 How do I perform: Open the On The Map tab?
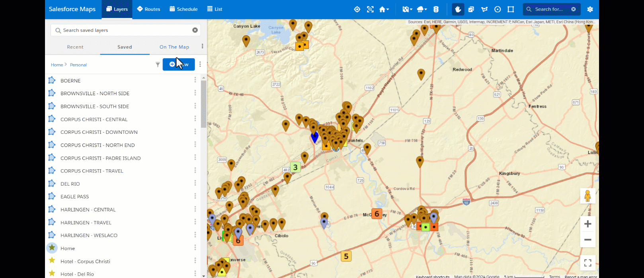(x=174, y=47)
